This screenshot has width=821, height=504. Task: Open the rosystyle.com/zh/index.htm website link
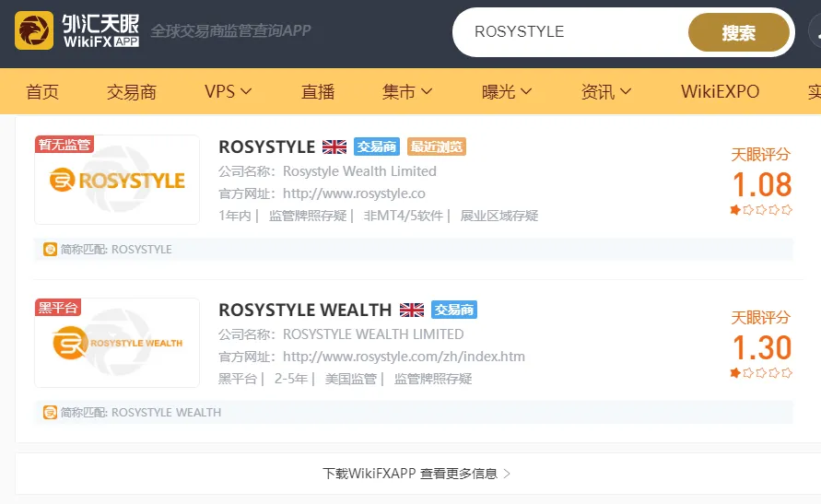(x=404, y=357)
